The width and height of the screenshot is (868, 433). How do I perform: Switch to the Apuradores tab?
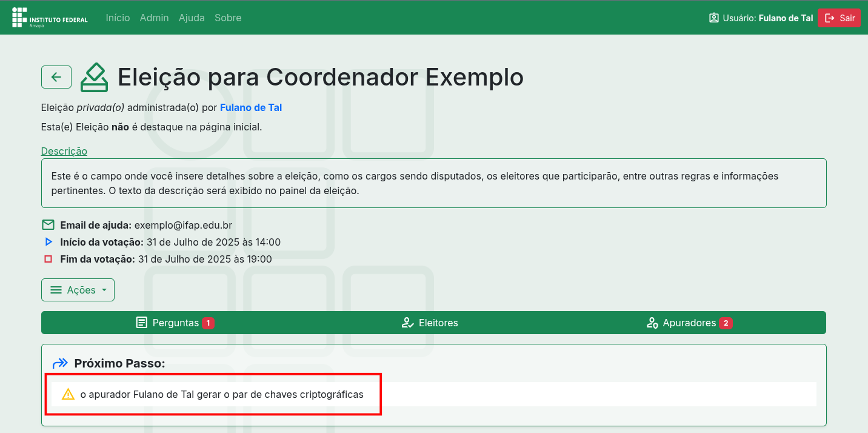click(x=690, y=323)
